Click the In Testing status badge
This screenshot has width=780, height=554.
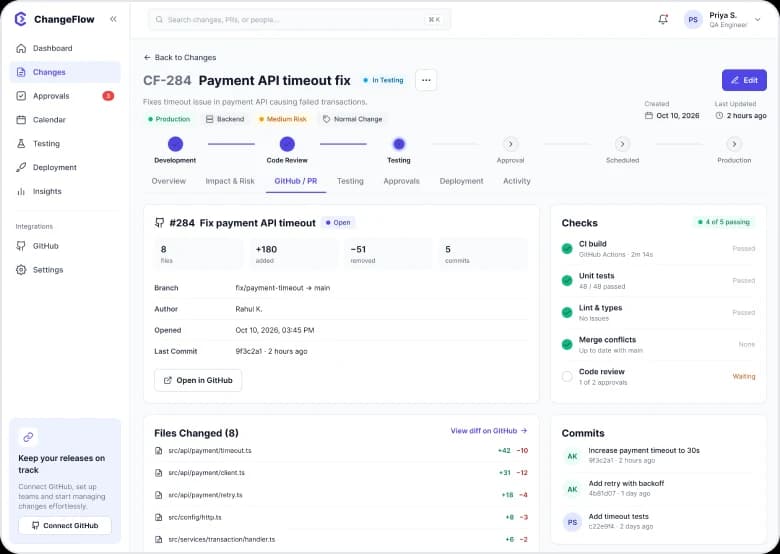click(383, 80)
